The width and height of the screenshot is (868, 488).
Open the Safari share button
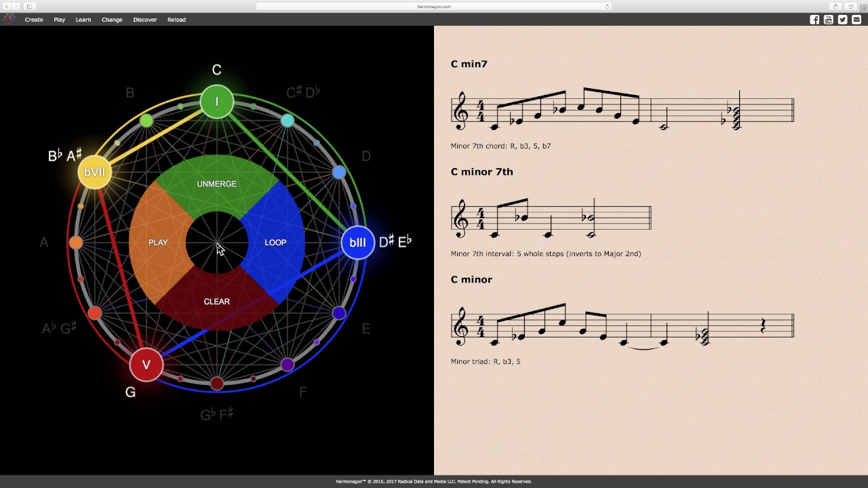[x=836, y=6]
